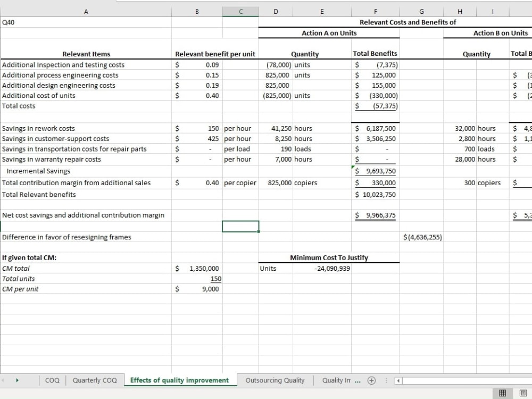
Task: Add a new sheet with plus icon
Action: click(x=371, y=380)
